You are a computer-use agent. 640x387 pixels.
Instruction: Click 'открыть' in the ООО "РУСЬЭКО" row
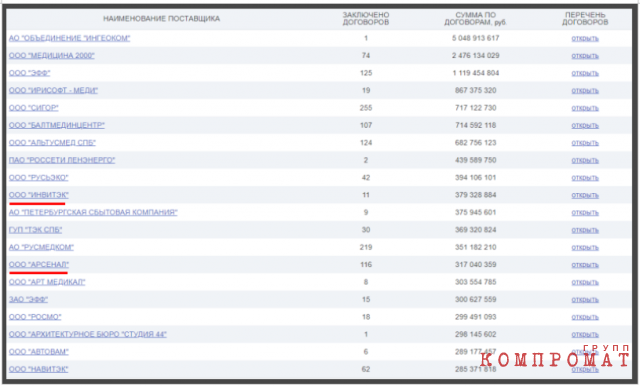click(x=585, y=178)
